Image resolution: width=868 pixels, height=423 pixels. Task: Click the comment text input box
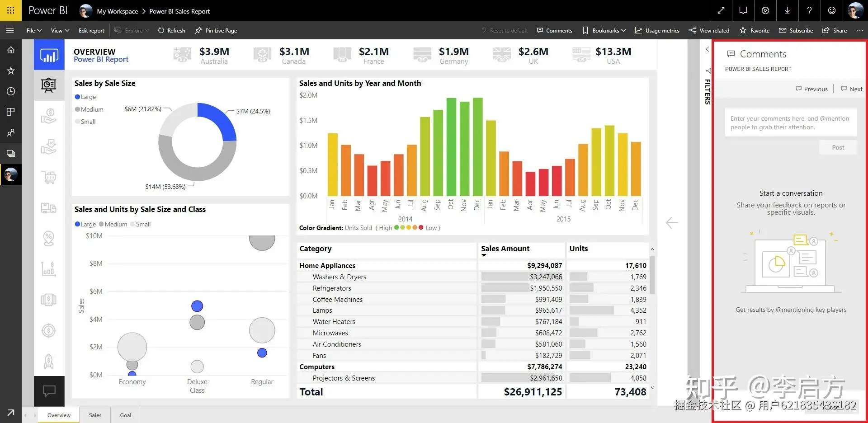791,122
